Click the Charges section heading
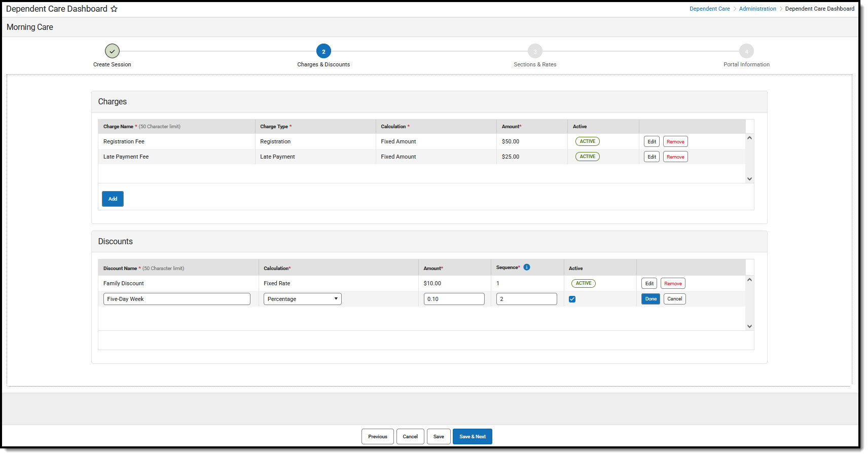 tap(113, 102)
